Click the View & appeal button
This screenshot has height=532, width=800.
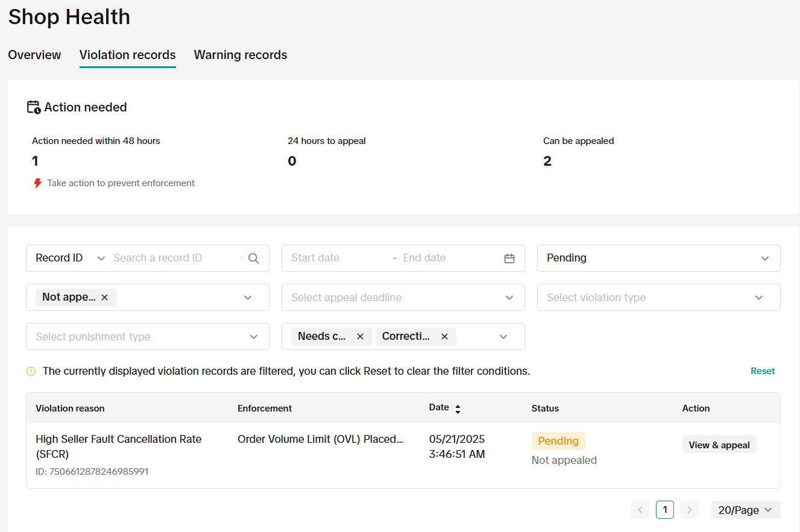click(x=719, y=445)
